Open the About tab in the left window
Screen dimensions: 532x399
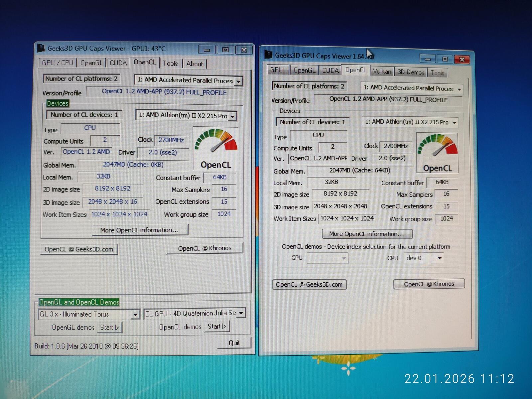(x=195, y=64)
